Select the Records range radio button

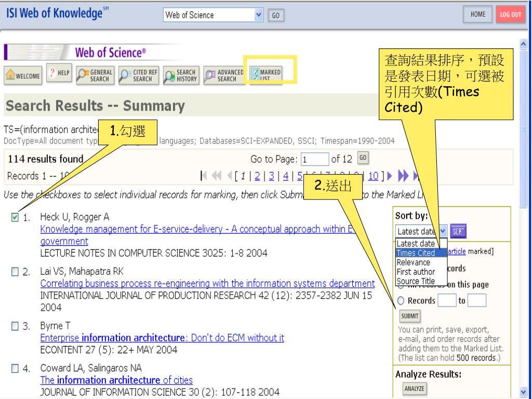pyautogui.click(x=401, y=301)
